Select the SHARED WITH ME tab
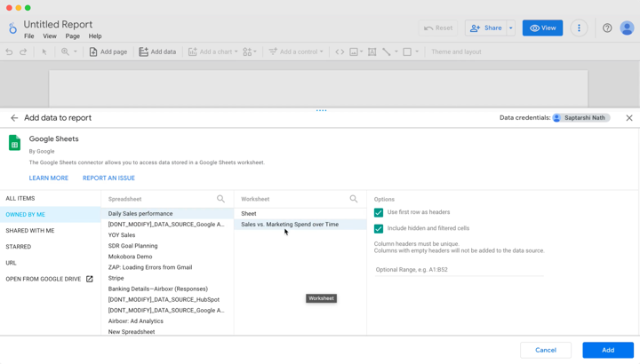The image size is (640, 364). point(50,231)
